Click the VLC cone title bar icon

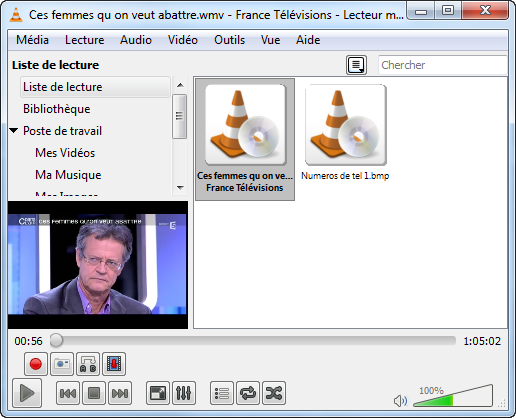(16, 15)
